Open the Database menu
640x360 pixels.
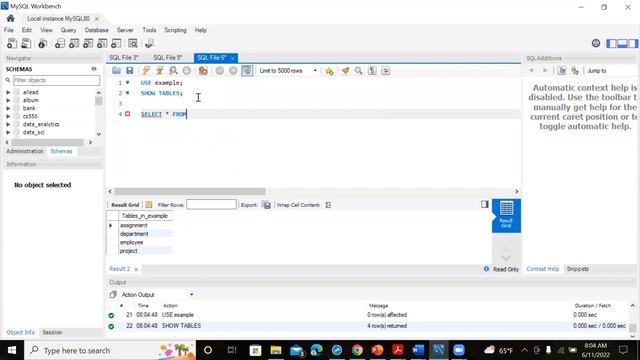pyautogui.click(x=96, y=30)
